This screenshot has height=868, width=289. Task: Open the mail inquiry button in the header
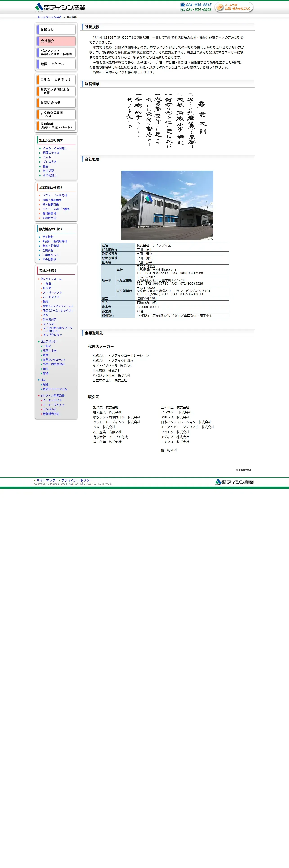(234, 7)
